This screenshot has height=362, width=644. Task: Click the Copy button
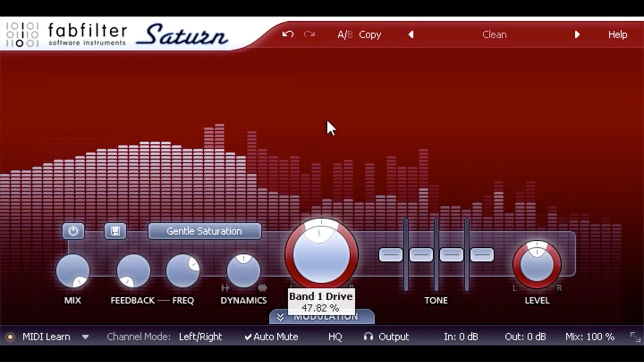point(370,35)
